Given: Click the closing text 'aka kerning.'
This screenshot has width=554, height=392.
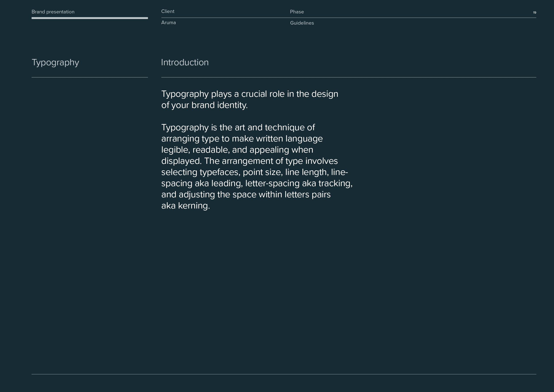Looking at the screenshot, I should click(186, 206).
